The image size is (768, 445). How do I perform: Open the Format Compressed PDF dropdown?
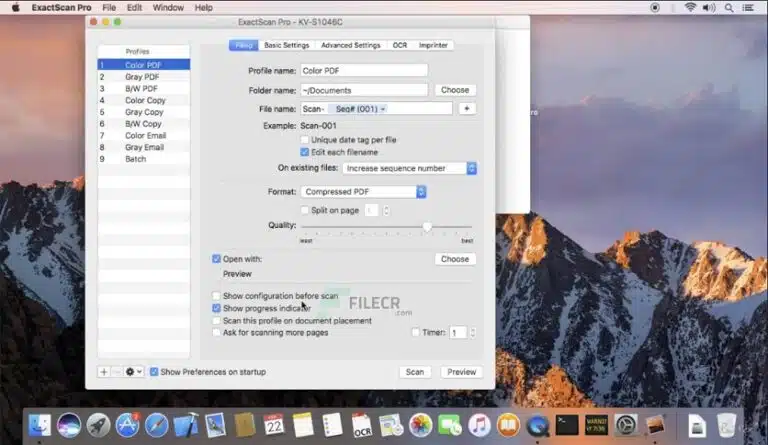click(x=363, y=191)
